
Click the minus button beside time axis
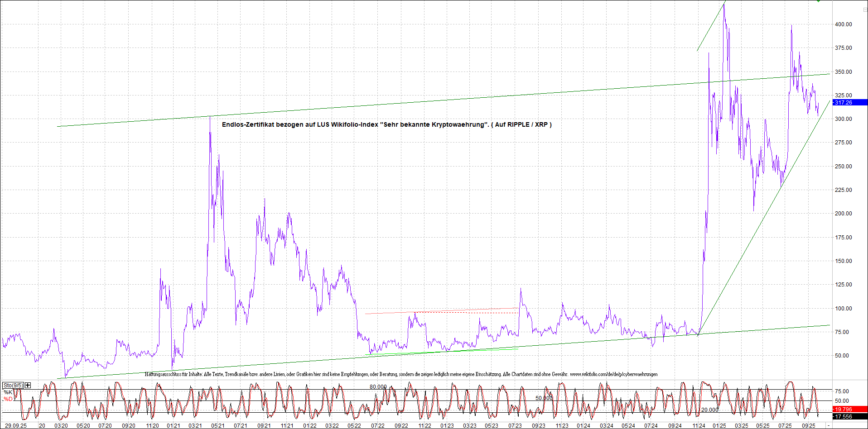[829, 425]
